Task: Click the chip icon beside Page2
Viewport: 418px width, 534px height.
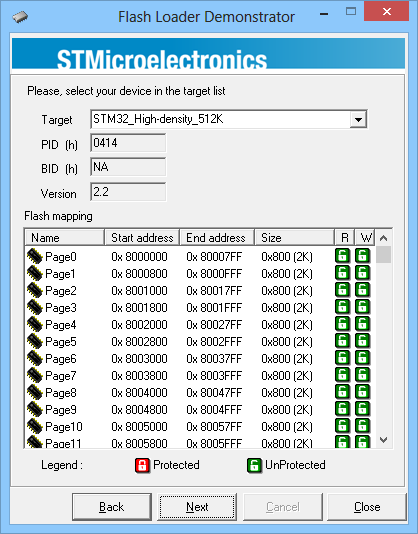Action: tap(34, 290)
